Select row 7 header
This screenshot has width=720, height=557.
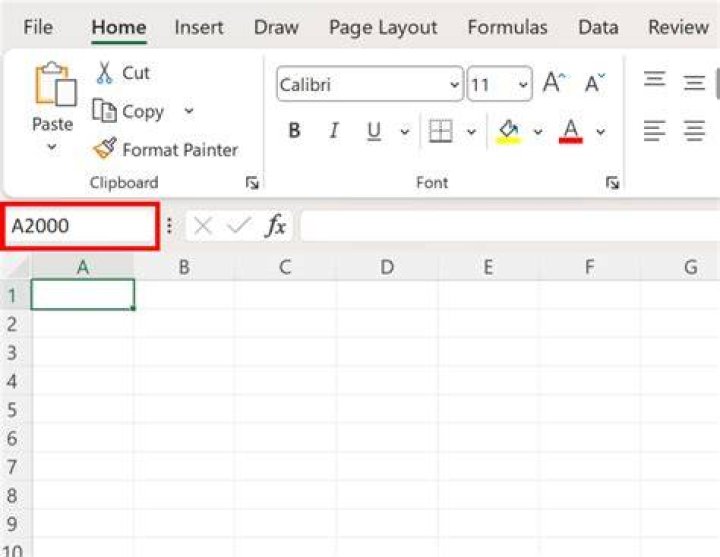[x=15, y=467]
